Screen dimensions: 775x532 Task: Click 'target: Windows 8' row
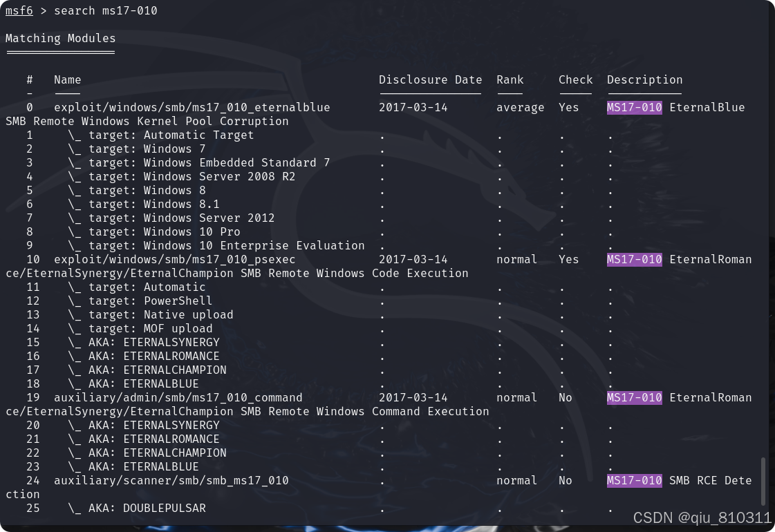tap(136, 190)
